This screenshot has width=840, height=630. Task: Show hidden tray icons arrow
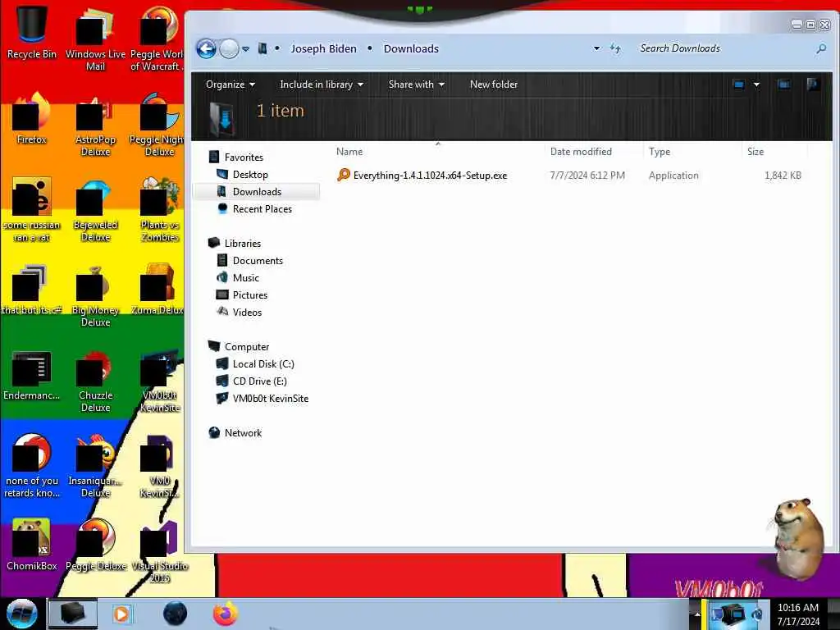pos(697,614)
